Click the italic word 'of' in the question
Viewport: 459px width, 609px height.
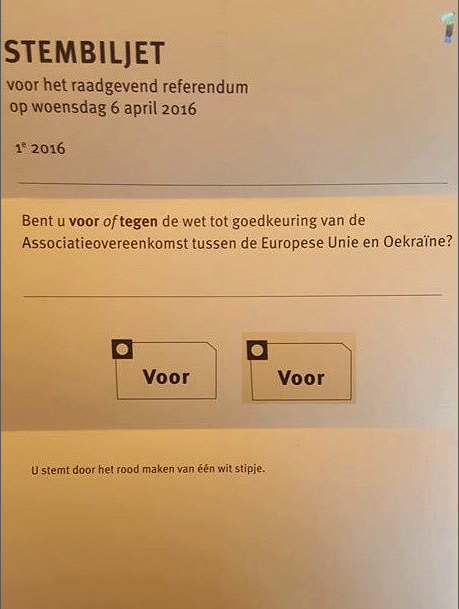(109, 221)
